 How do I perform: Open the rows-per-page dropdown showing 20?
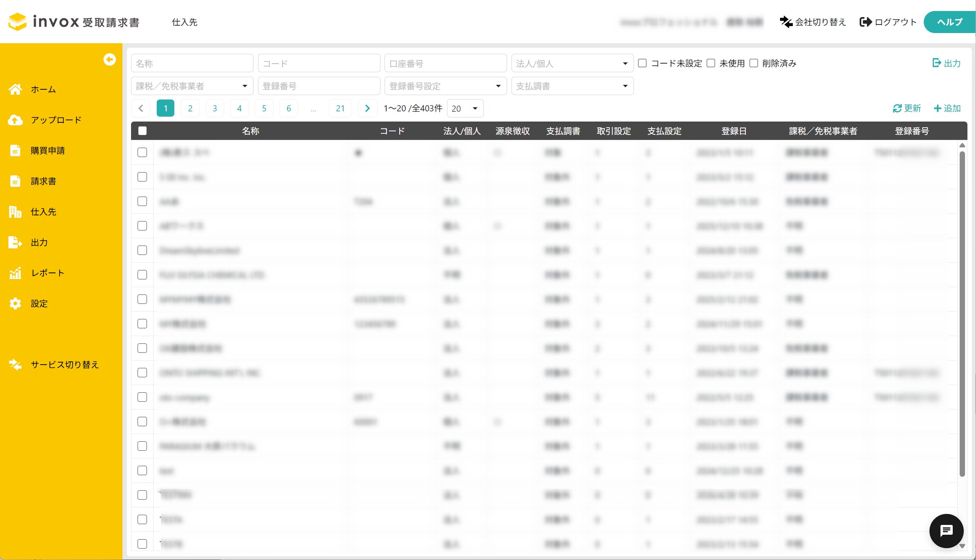(465, 108)
